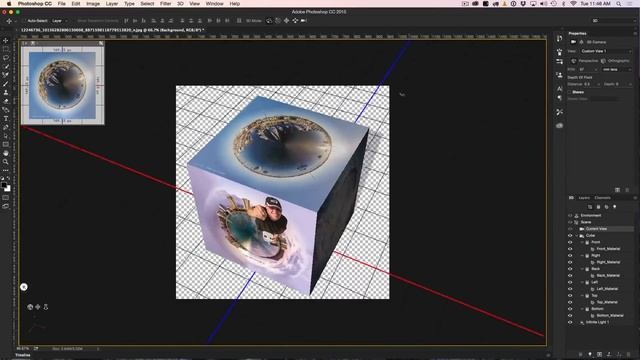
Task: Toggle visibility of Bottom mesh
Action: tap(570, 309)
